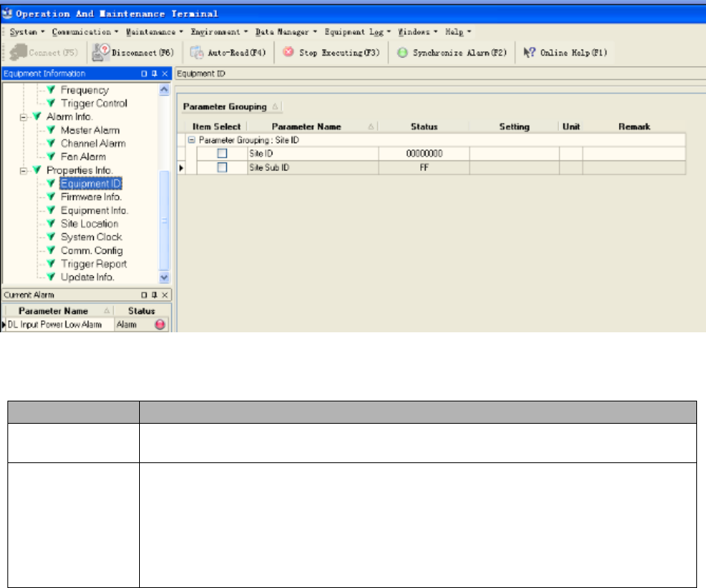Screen dimensions: 706x588
Task: Collapse the Alarm Info. tree node
Action: coord(23,117)
